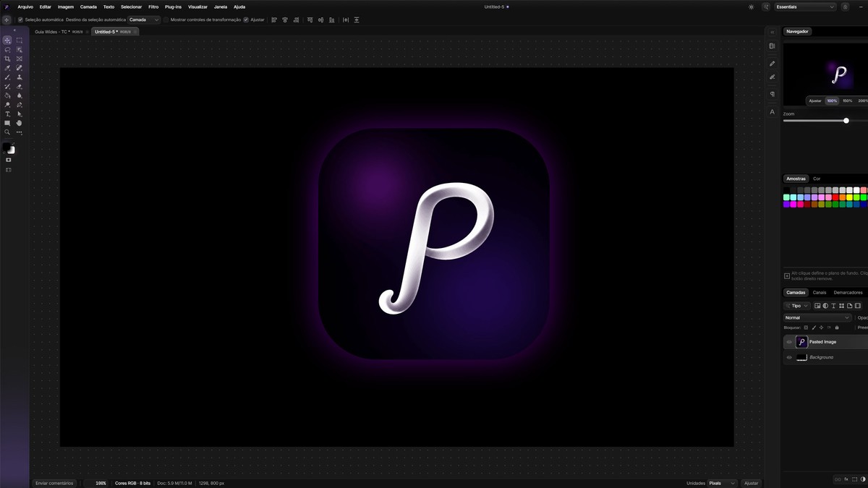Open the Filtro menu
Viewport: 868px width, 488px height.
click(153, 7)
